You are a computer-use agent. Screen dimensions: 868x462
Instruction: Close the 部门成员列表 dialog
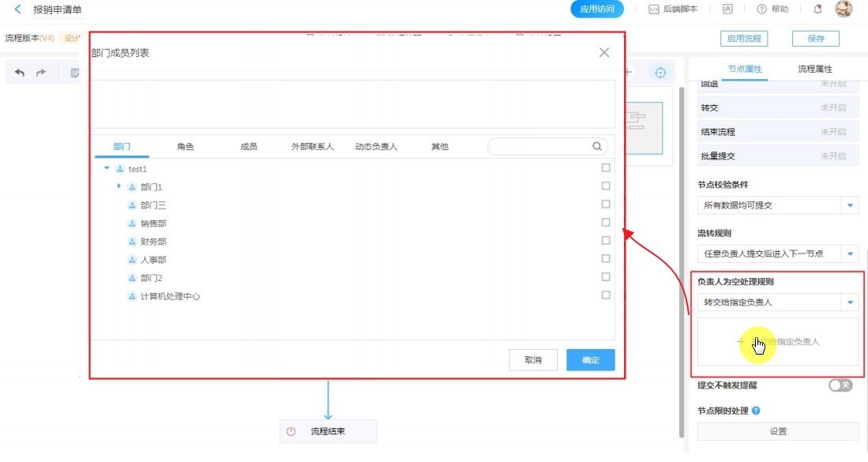[604, 52]
